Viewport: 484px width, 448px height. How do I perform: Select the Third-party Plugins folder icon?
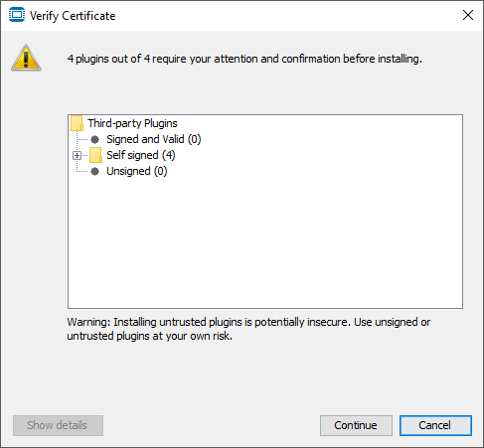77,123
